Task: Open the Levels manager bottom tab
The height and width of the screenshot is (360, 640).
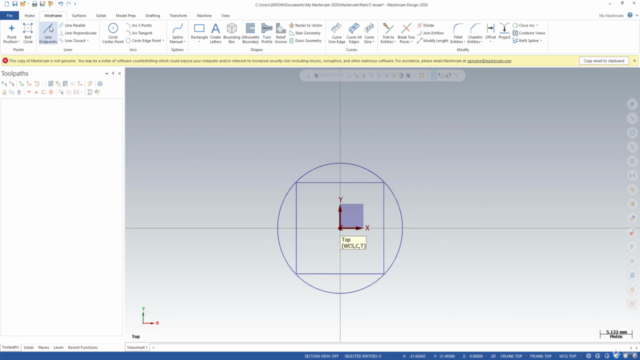Action: click(58, 347)
